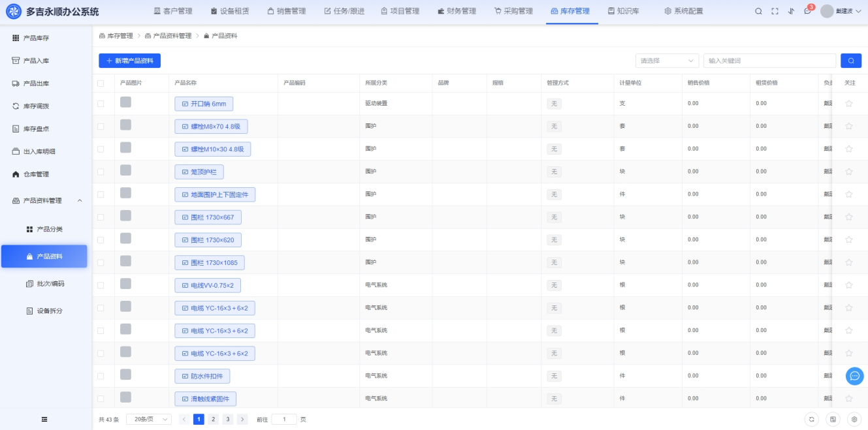Viewport: 868px width, 430px height.
Task: Click the 前往 page number input
Action: point(284,420)
